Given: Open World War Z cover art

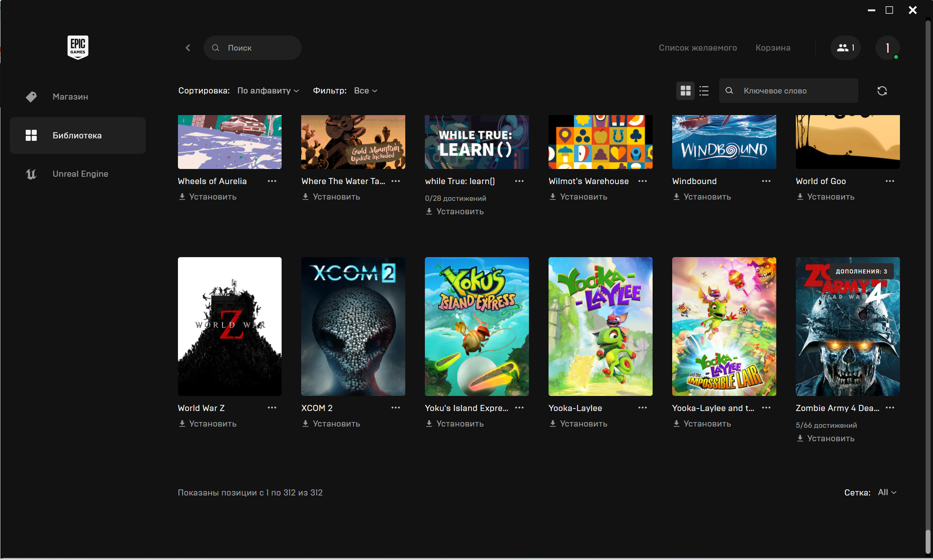Looking at the screenshot, I should pyautogui.click(x=230, y=327).
